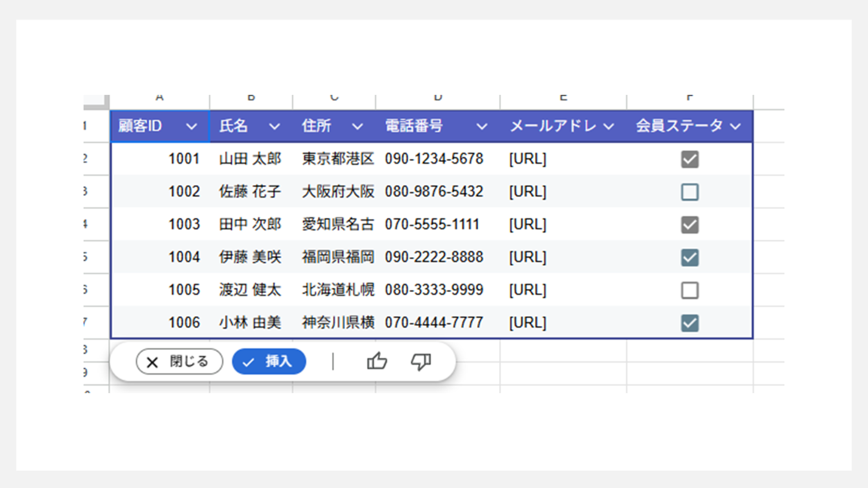Select cell with customer ID 1002
The image size is (868, 488).
160,191
